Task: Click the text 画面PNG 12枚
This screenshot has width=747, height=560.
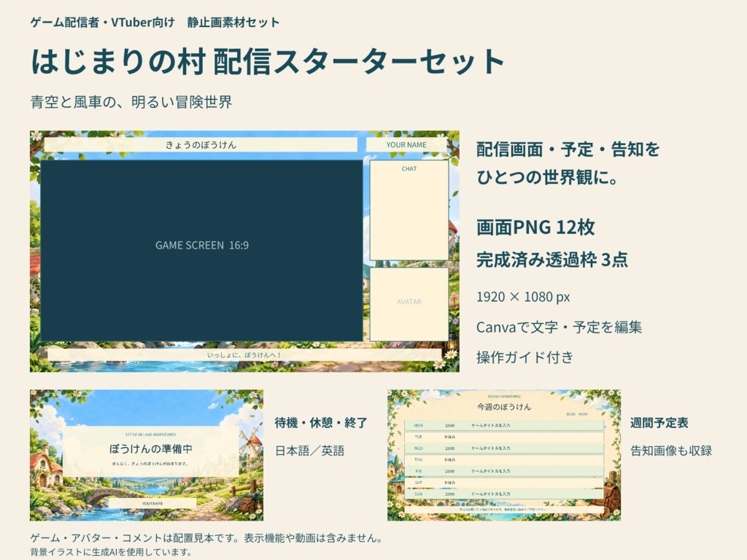Action: pos(535,227)
